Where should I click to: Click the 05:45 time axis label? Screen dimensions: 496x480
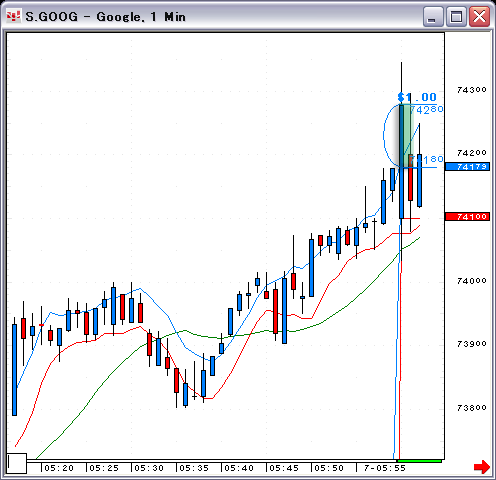284,468
